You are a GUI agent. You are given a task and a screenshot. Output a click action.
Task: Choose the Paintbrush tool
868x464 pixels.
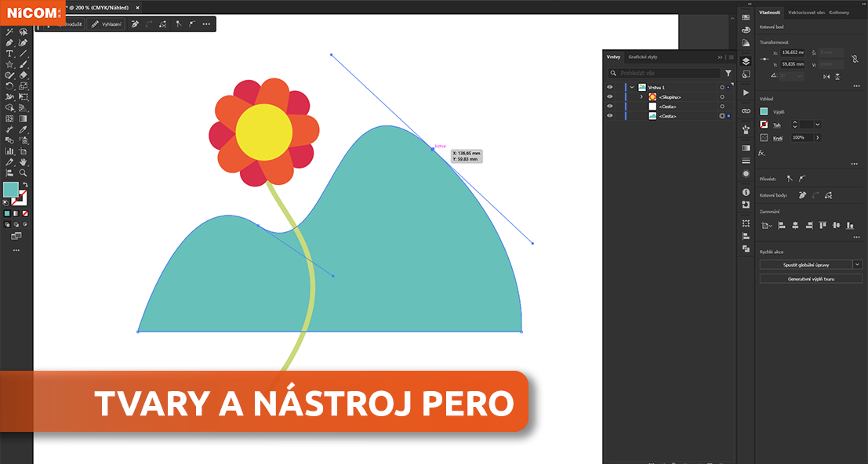tap(24, 64)
